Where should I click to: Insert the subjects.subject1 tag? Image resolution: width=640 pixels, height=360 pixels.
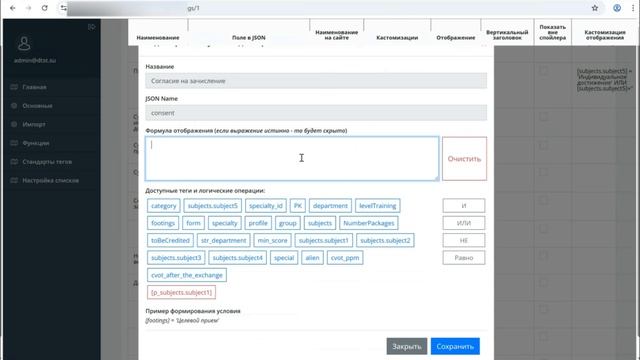(324, 240)
